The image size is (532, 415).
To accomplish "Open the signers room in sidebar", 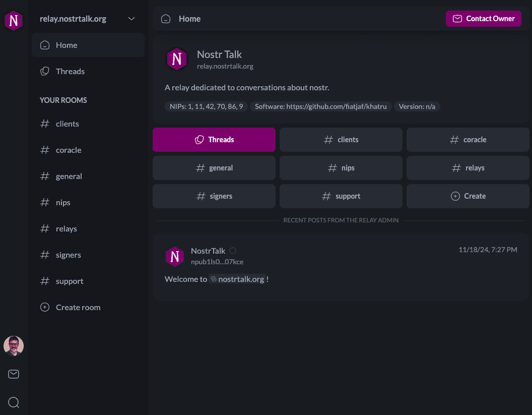I will pyautogui.click(x=88, y=255).
